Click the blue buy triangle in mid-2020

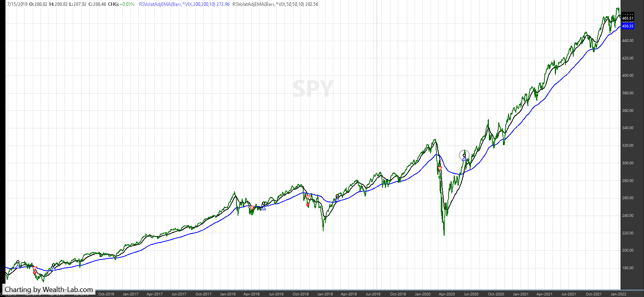[464, 159]
